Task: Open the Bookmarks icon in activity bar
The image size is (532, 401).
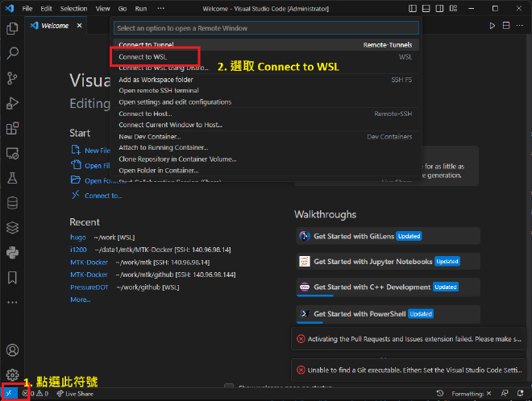Action: [12, 278]
